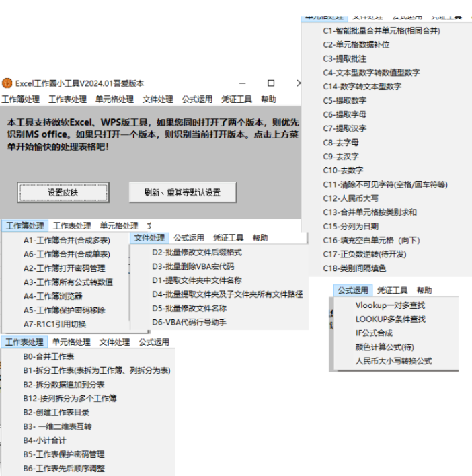The height and width of the screenshot is (476, 472).
Task: Select C11-清除不可见字符(空格/回车符等)
Action: (x=385, y=185)
